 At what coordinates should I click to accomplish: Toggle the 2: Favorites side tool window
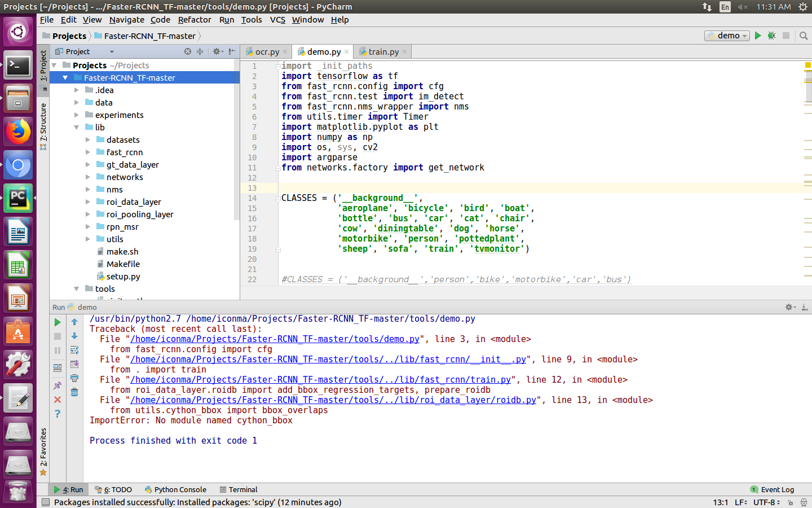pos(43,452)
